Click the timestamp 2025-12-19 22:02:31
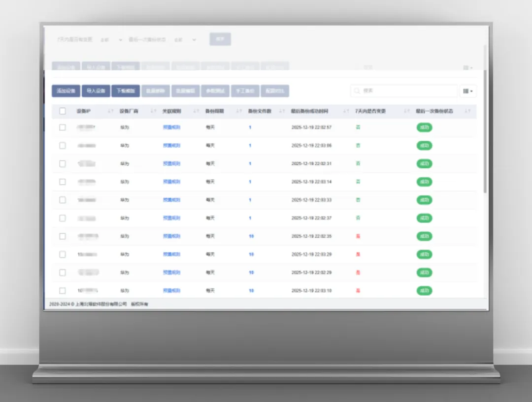Screen dimensions: 532x402 pos(311,164)
